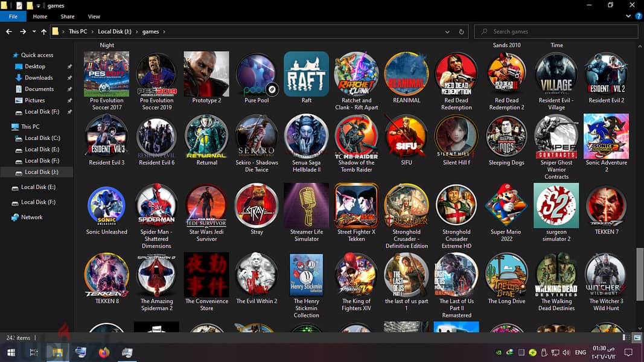Screen dimensions: 644x362
Task: Open Downloads in the navigation pane
Action: tap(39, 78)
